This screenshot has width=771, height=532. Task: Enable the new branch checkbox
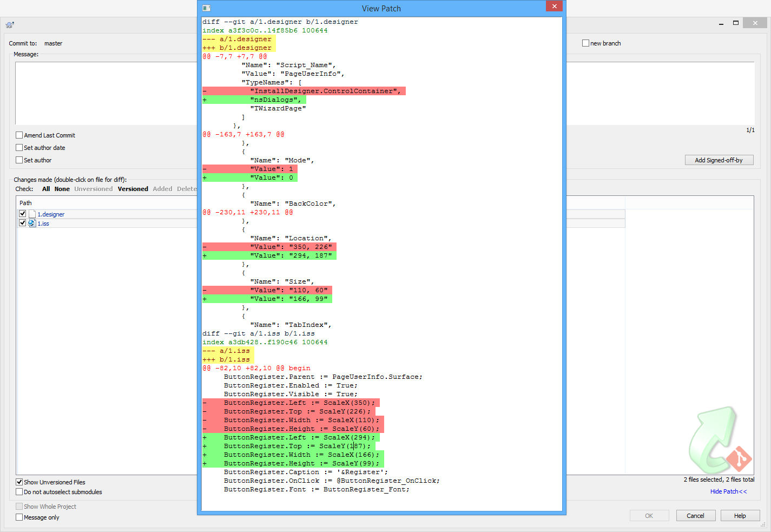point(585,43)
